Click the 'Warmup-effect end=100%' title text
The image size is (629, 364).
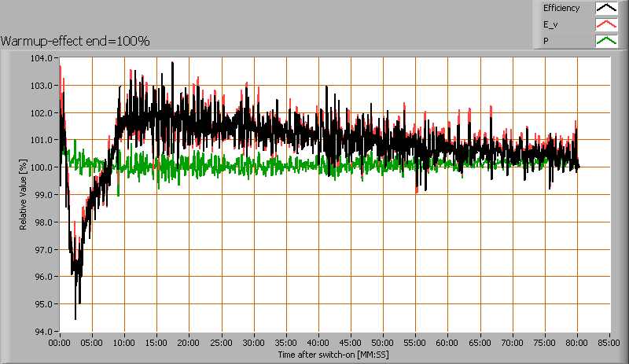click(x=75, y=40)
